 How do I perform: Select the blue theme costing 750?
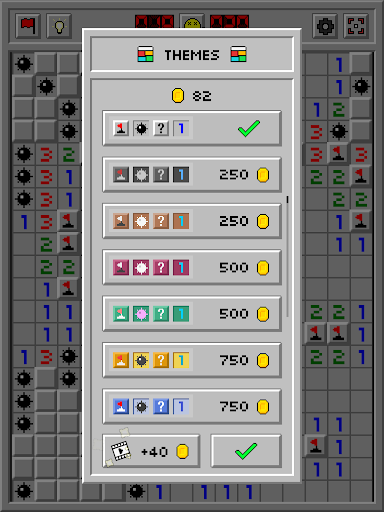coord(192,407)
